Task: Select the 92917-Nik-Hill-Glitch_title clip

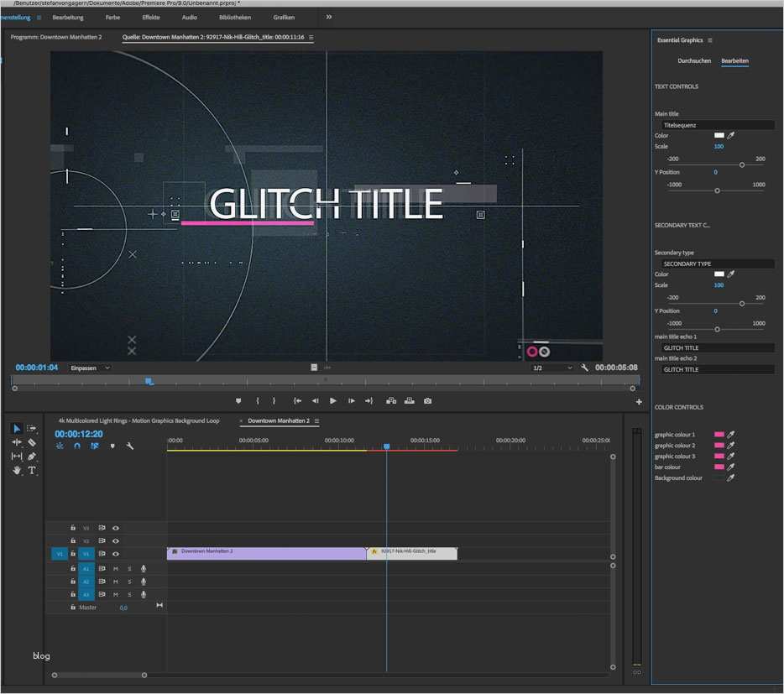Action: (412, 554)
